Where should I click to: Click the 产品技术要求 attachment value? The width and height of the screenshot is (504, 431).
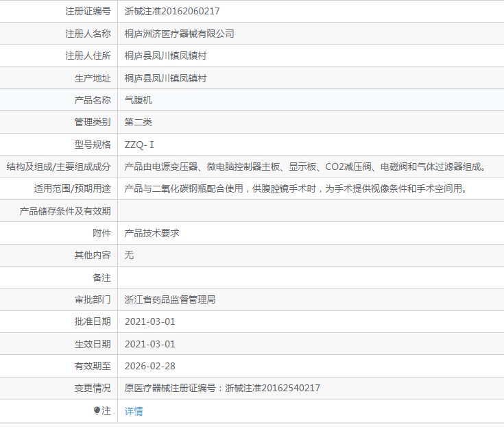pos(152,233)
